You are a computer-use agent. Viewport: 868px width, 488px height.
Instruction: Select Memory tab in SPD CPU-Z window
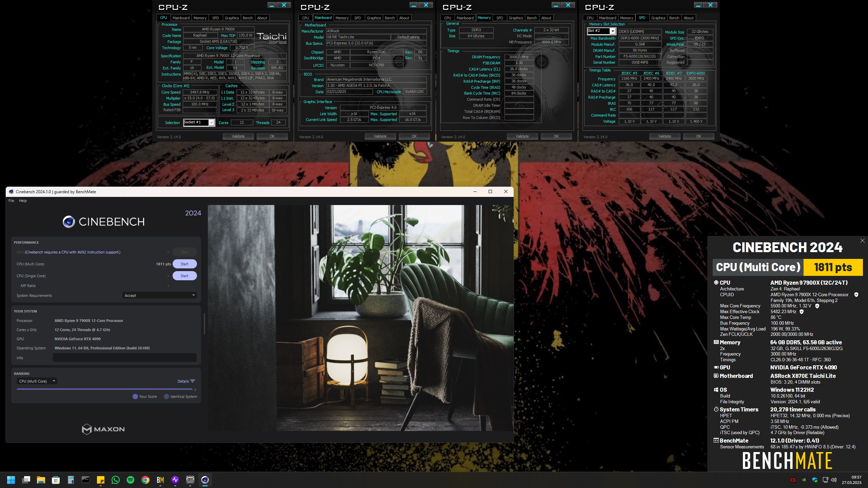pos(626,18)
